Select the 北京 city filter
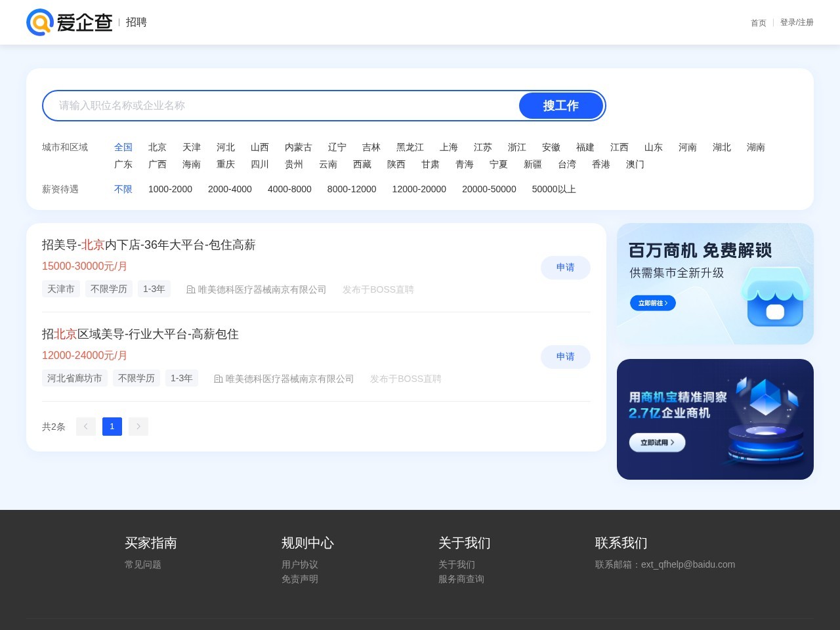This screenshot has width=840, height=630. [x=157, y=147]
